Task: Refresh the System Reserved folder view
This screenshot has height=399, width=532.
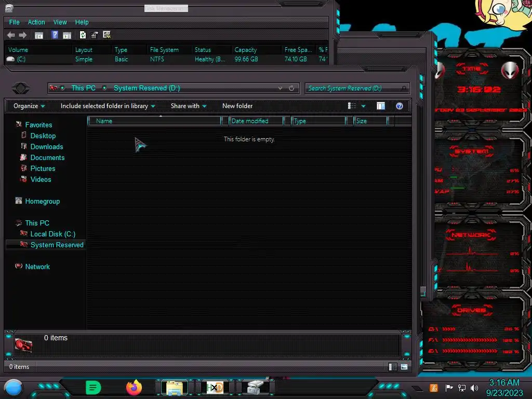Action: [291, 88]
